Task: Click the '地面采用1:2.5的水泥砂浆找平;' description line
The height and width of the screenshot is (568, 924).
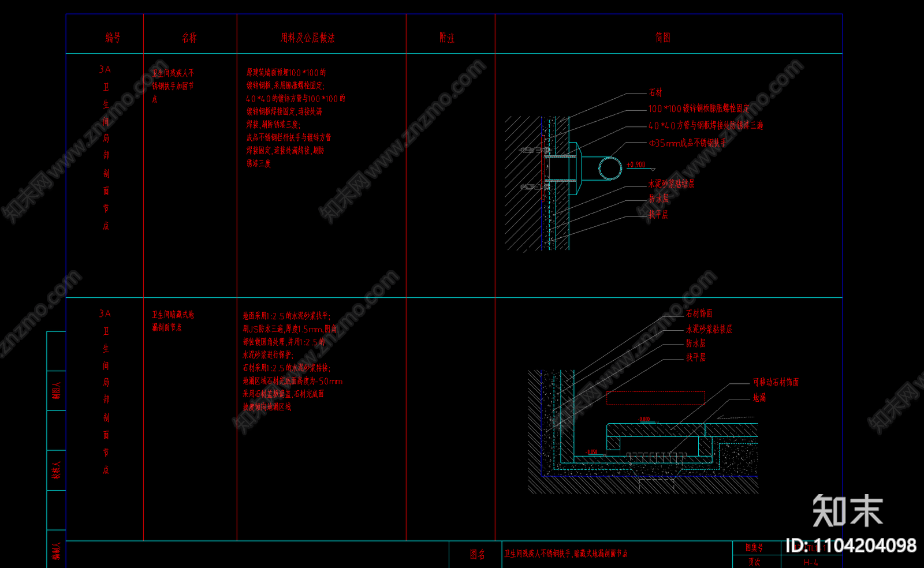Action: (x=286, y=316)
